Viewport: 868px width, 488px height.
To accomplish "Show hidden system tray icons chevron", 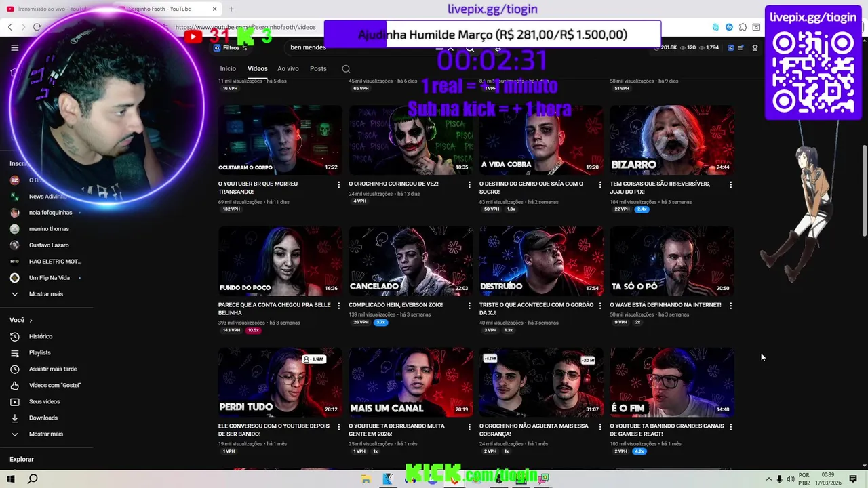I will coord(769,479).
